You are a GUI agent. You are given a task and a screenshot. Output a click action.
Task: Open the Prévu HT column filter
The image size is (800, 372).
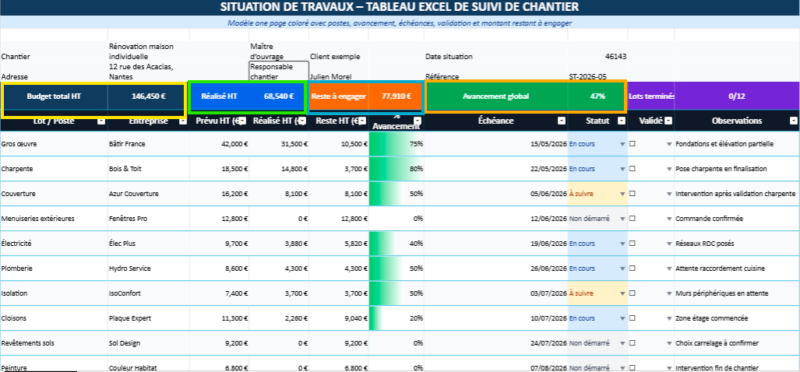point(242,121)
